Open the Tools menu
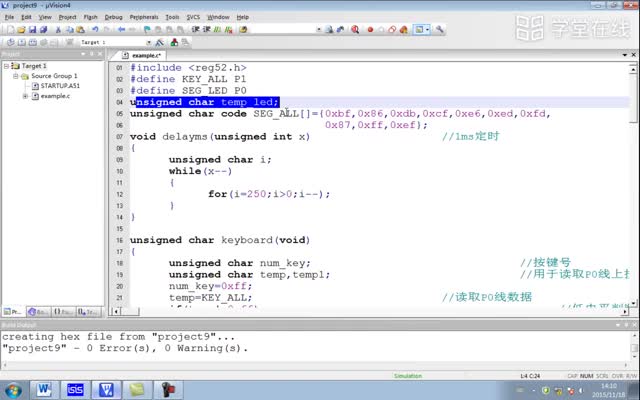Viewport: 640px width, 400px height. [x=172, y=17]
